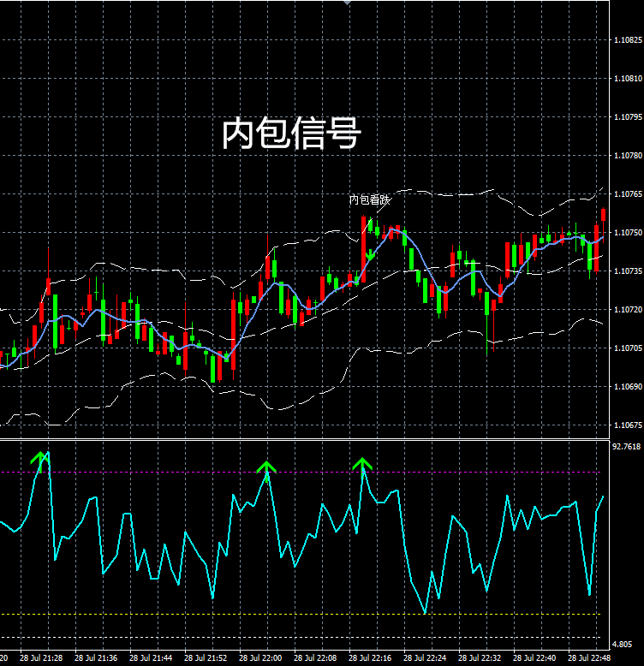Click indicator scale value 4.805

coord(622,645)
